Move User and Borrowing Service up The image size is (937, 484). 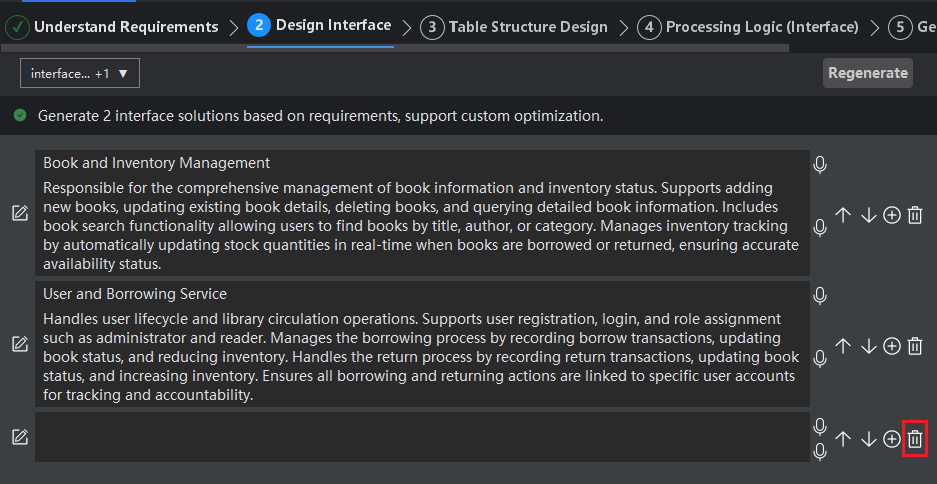[843, 346]
